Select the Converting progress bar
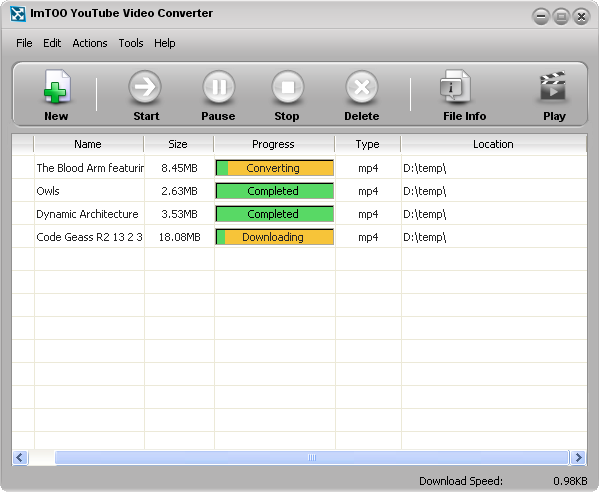Image resolution: width=599 pixels, height=492 pixels. pyautogui.click(x=274, y=168)
